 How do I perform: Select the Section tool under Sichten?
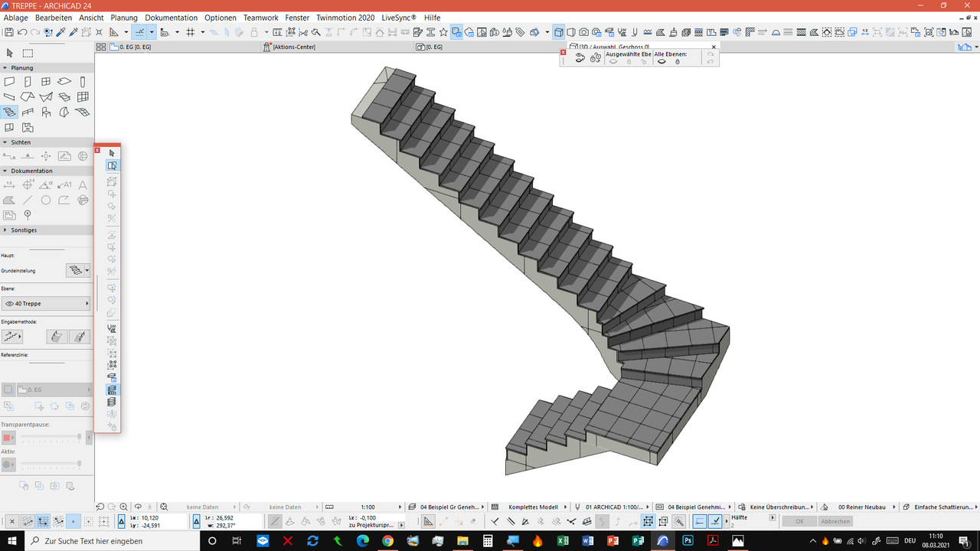point(9,156)
